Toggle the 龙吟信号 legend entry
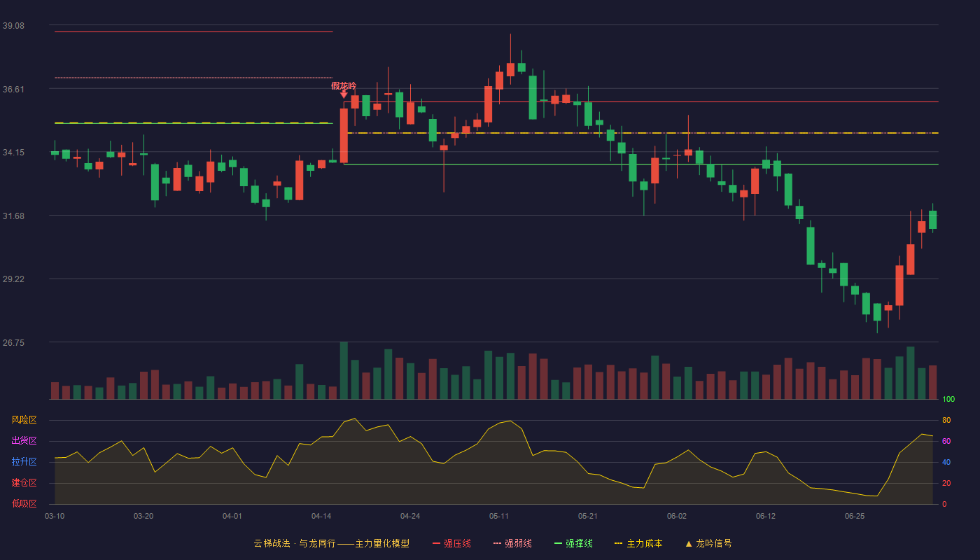This screenshot has width=980, height=560. point(708,543)
